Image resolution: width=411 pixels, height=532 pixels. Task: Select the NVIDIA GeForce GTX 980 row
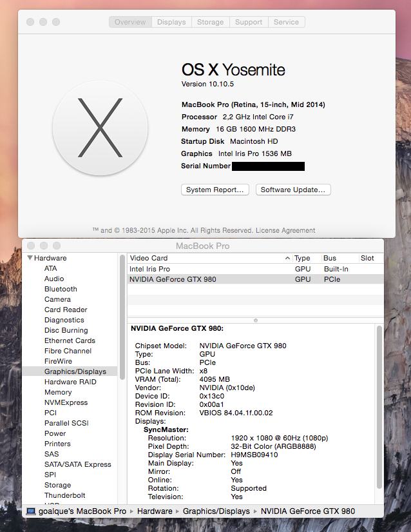tap(256, 279)
